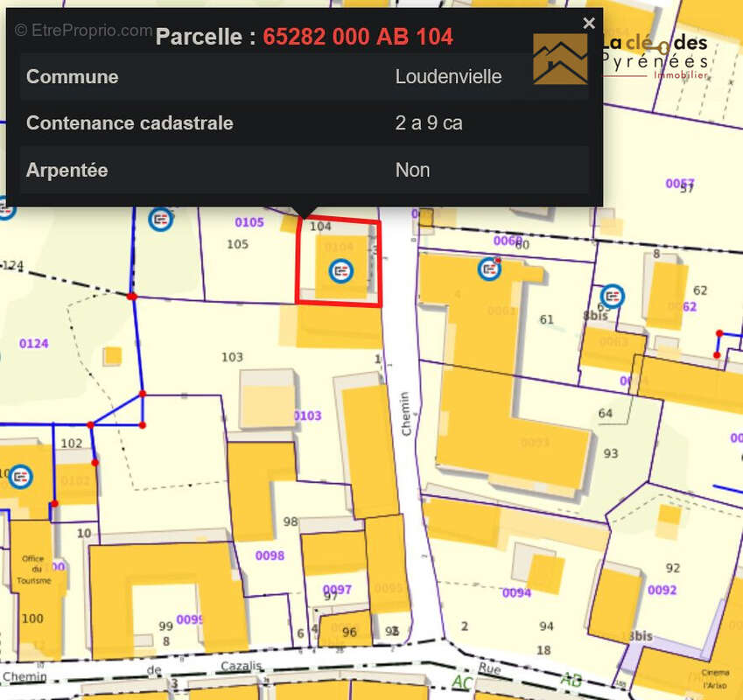Select the purple parcel label 0098
The image size is (743, 700).
270,556
